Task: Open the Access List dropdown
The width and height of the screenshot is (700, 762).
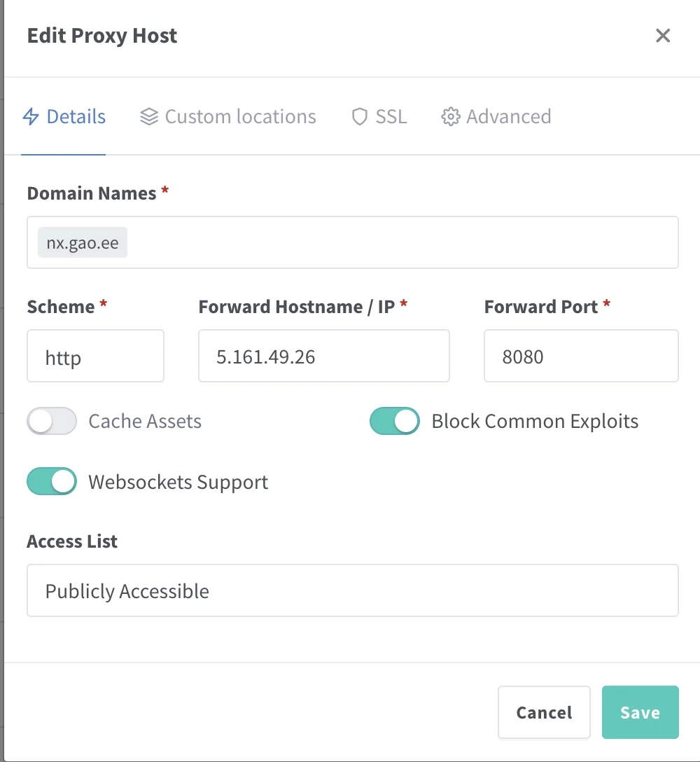Action: click(x=352, y=590)
